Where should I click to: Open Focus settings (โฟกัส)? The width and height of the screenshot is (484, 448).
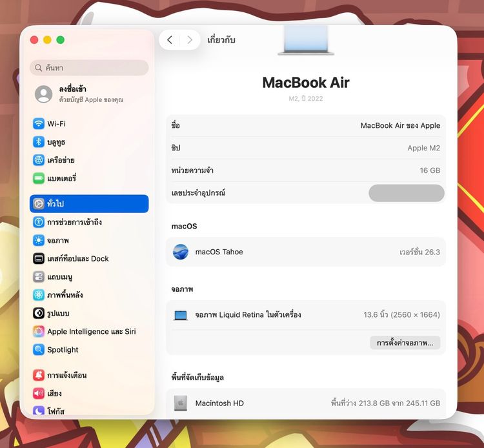point(89,411)
